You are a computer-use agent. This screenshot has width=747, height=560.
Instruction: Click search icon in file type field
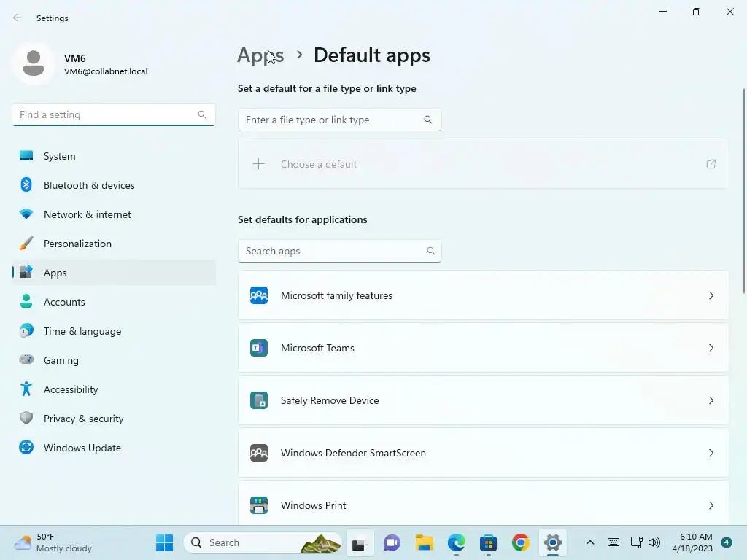(x=427, y=120)
